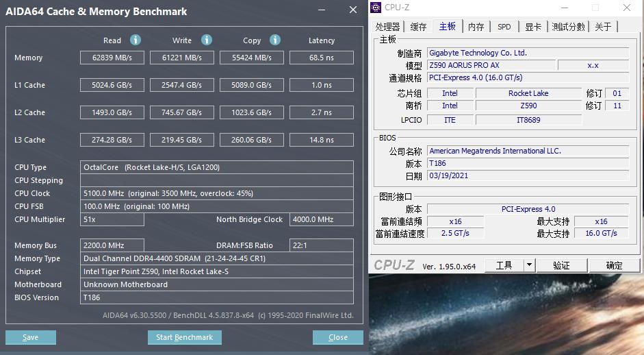Click L2 Cache Copy value 1023.6 GB/s
Screen dimensions: 644x355
coord(252,112)
